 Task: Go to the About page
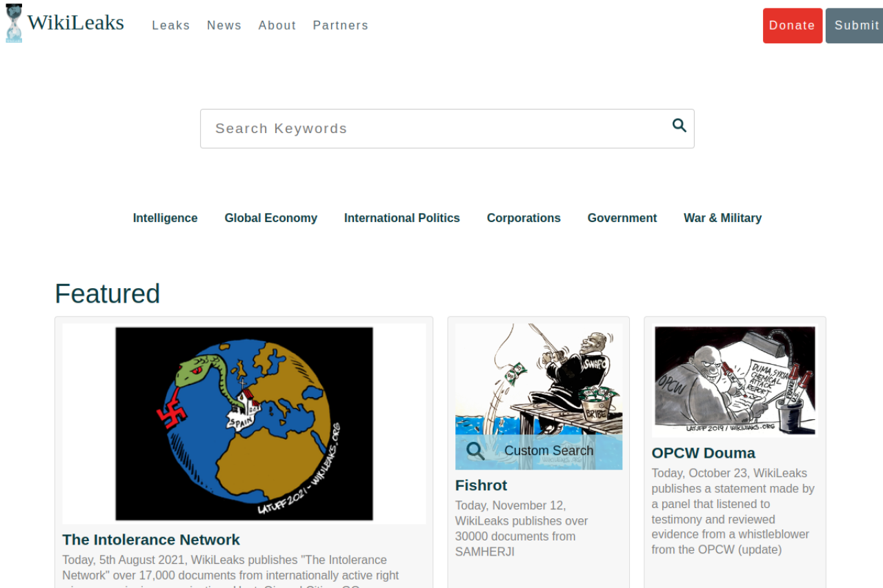[x=277, y=26]
